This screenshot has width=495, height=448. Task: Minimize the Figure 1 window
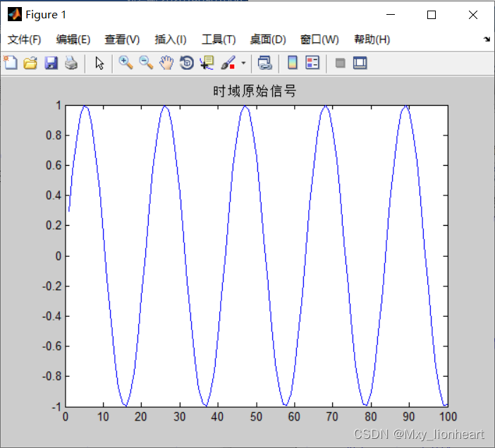click(x=391, y=15)
